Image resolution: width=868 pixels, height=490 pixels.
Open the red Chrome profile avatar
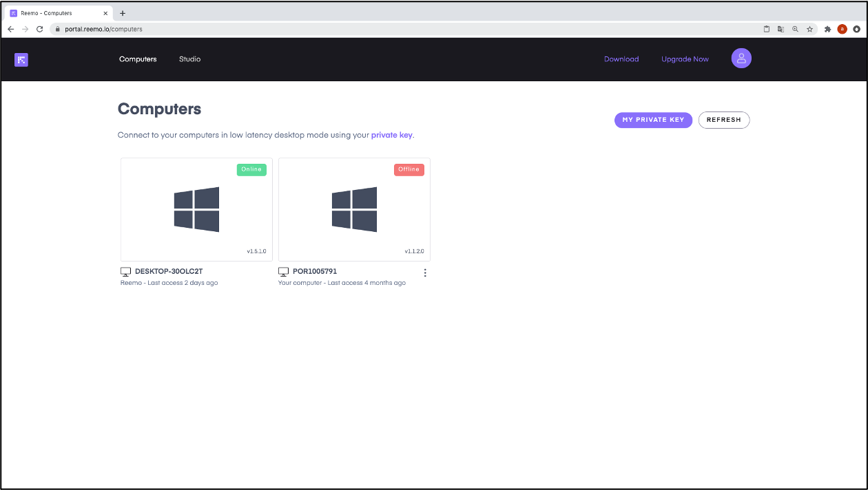842,29
